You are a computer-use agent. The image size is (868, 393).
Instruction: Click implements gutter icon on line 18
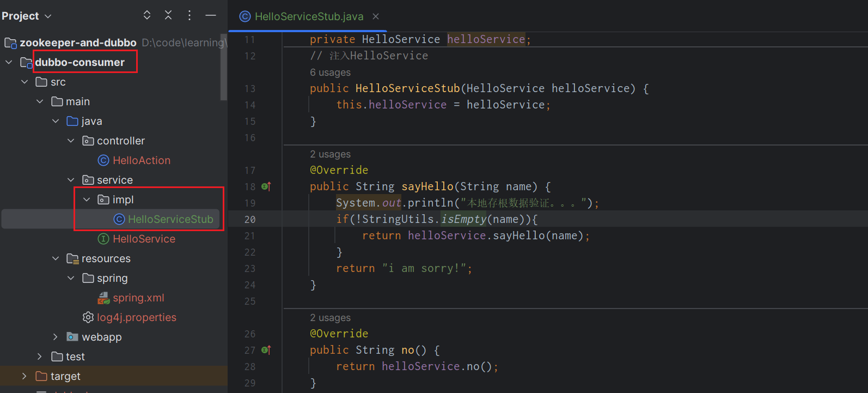point(266,186)
